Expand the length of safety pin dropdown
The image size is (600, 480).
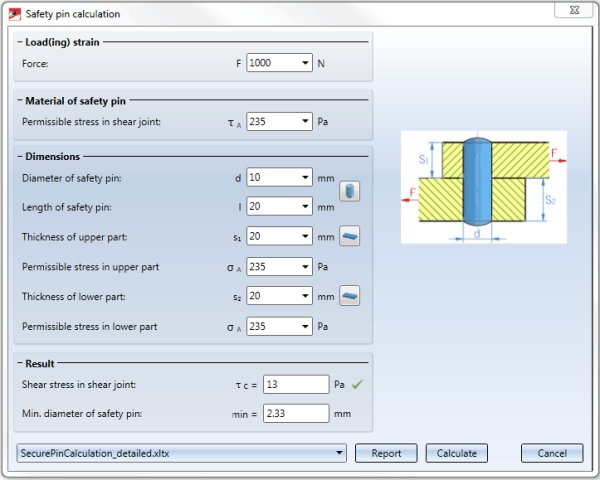pyautogui.click(x=305, y=207)
